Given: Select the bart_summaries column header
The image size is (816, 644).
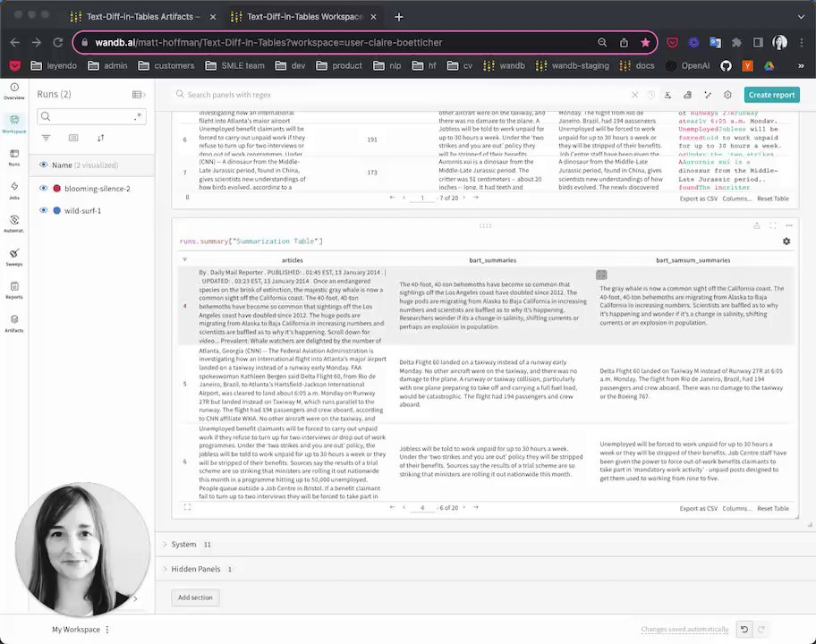Looking at the screenshot, I should point(493,260).
